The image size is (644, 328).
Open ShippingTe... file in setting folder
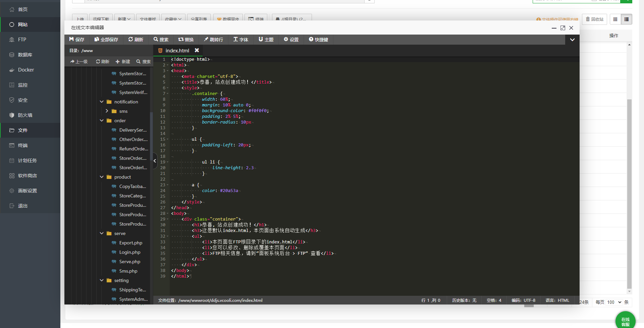132,290
